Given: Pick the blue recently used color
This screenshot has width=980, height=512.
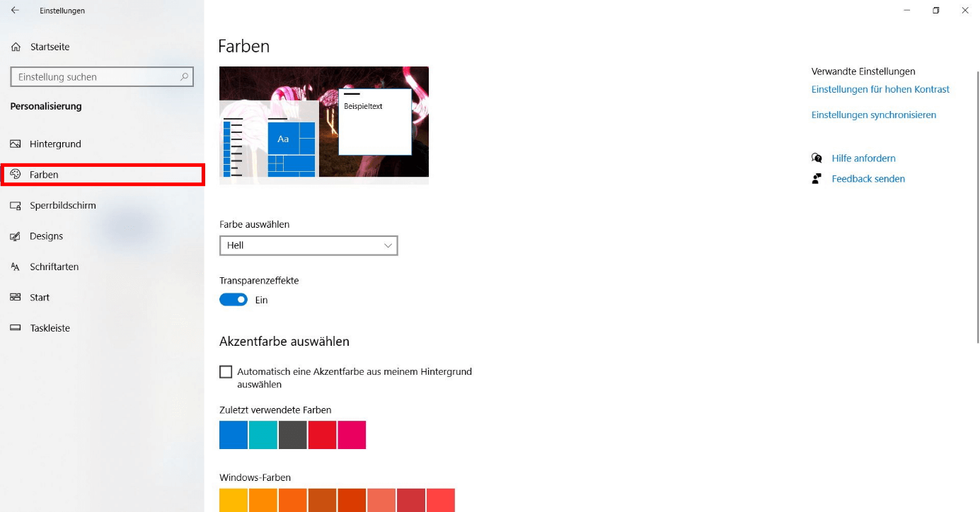Looking at the screenshot, I should (234, 435).
